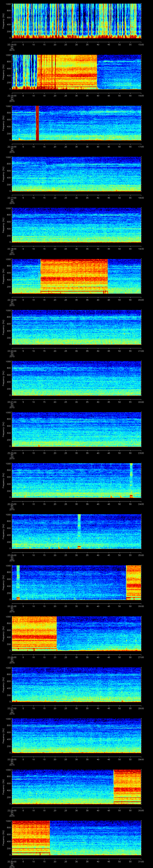Click Frequency (Hz) axis label of 22:25:00 panel

pyautogui.click(x=3, y=583)
